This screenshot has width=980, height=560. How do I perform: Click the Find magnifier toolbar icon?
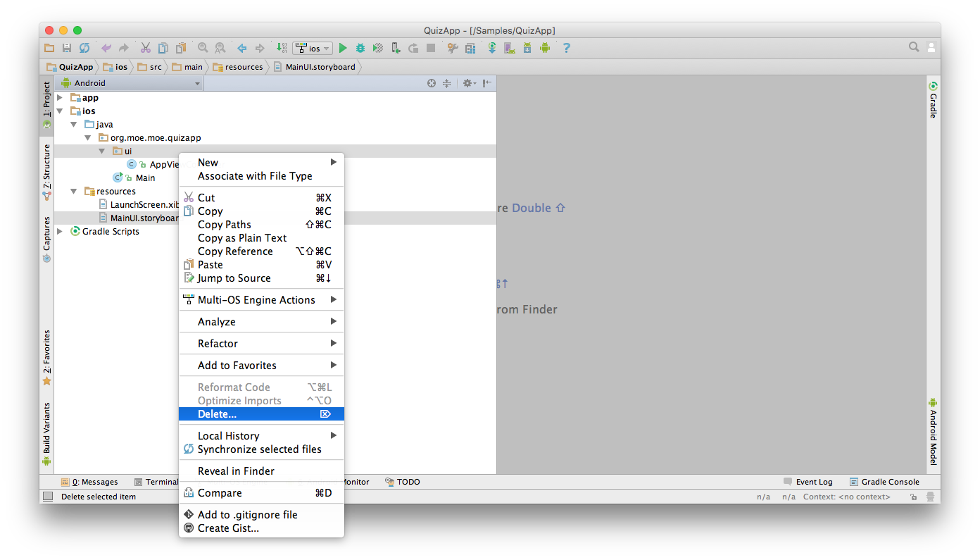tap(203, 48)
